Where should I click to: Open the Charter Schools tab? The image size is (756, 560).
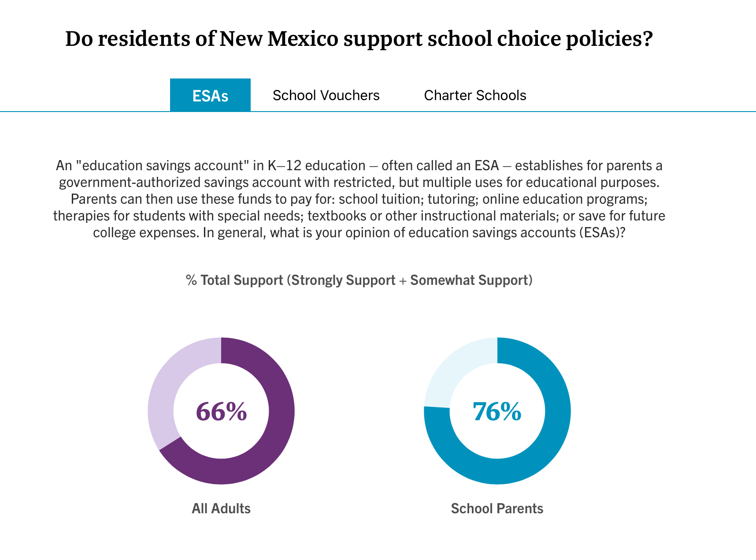click(475, 95)
